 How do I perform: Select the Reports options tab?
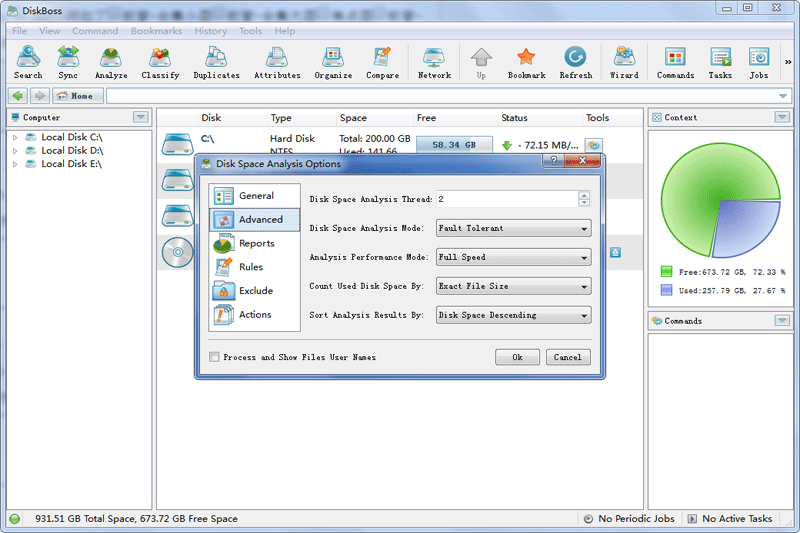tap(255, 243)
